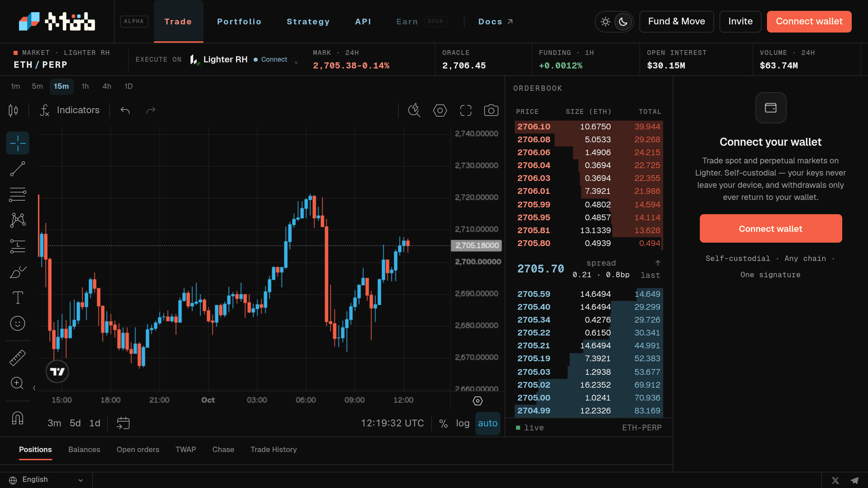Viewport: 868px width, 488px height.
Task: Expand the Lighter RH execution venue dropdown
Action: point(244,60)
